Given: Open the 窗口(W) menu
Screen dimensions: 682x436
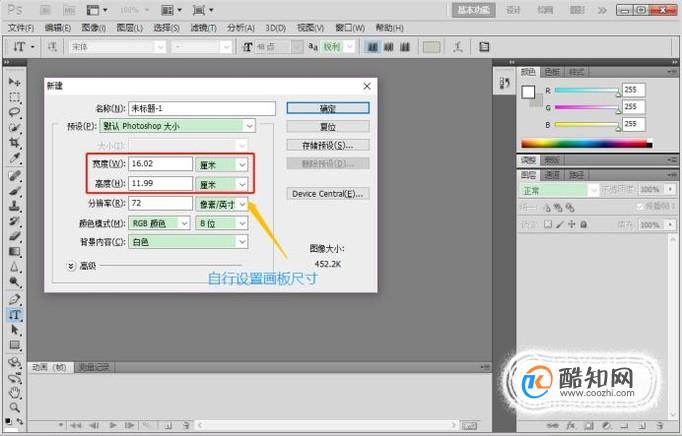Looking at the screenshot, I should click(x=350, y=28).
